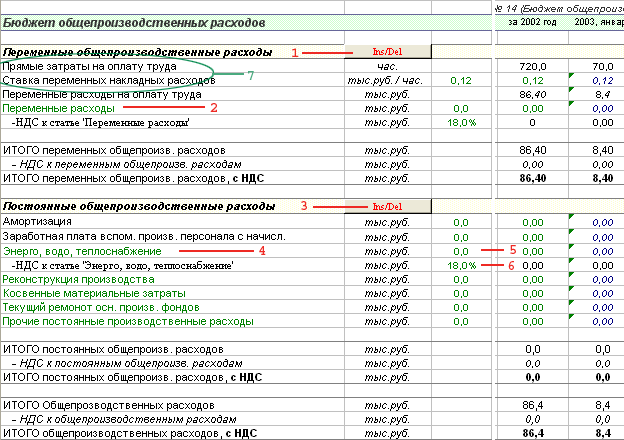Click 'ИТОГО переменных общепроизв. расходов, с НДС' label

coord(133,178)
